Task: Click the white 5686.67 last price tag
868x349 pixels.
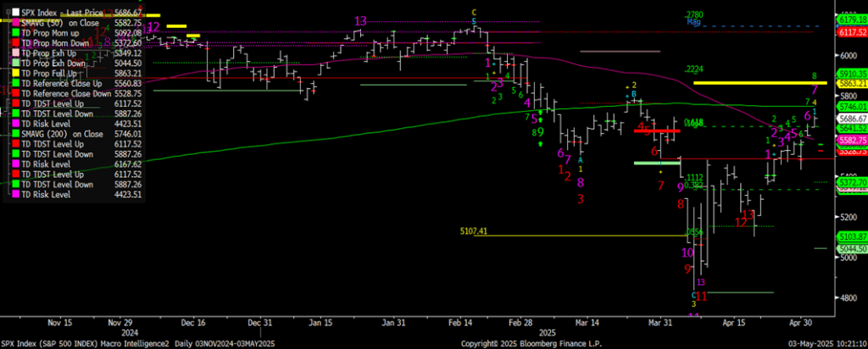Action: click(x=849, y=119)
